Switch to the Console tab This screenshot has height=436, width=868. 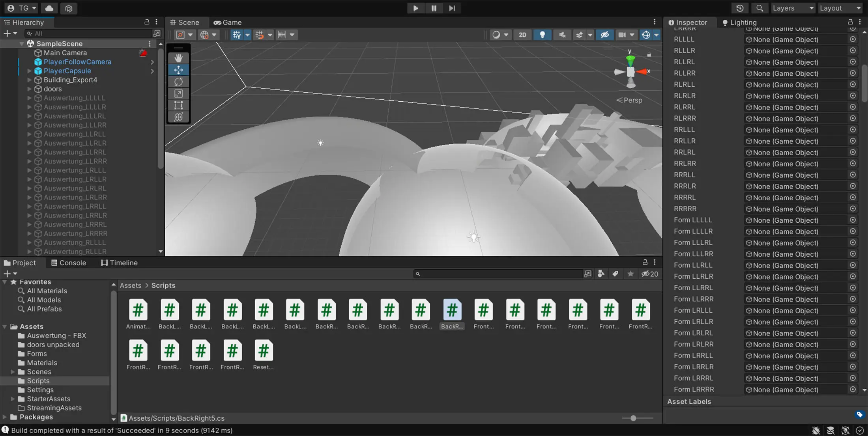(x=69, y=263)
